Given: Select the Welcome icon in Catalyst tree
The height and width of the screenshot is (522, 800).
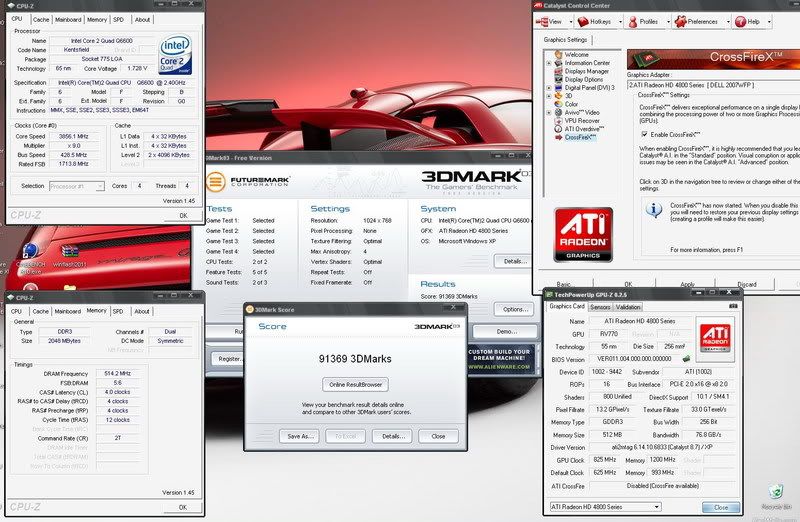Looking at the screenshot, I should 558,54.
